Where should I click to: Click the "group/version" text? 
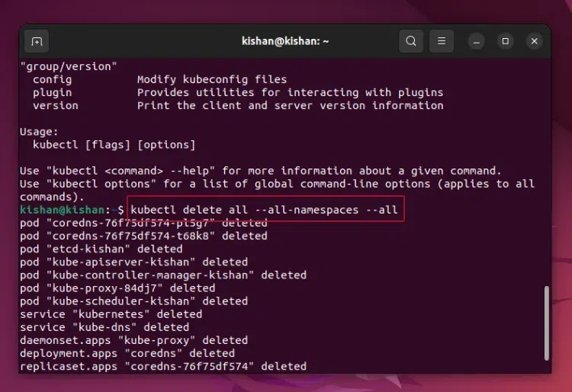[69, 66]
